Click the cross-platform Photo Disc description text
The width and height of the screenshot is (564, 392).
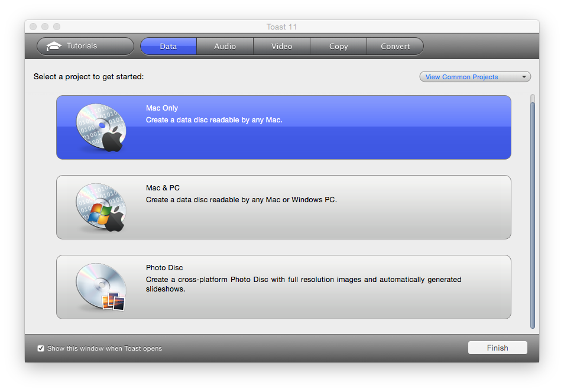click(x=304, y=284)
